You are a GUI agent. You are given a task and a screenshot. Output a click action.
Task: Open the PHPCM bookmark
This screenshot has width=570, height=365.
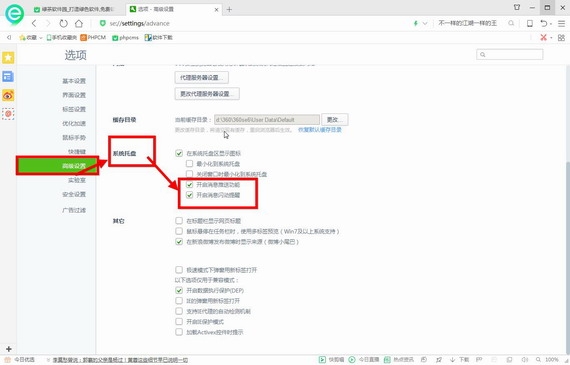pos(93,37)
